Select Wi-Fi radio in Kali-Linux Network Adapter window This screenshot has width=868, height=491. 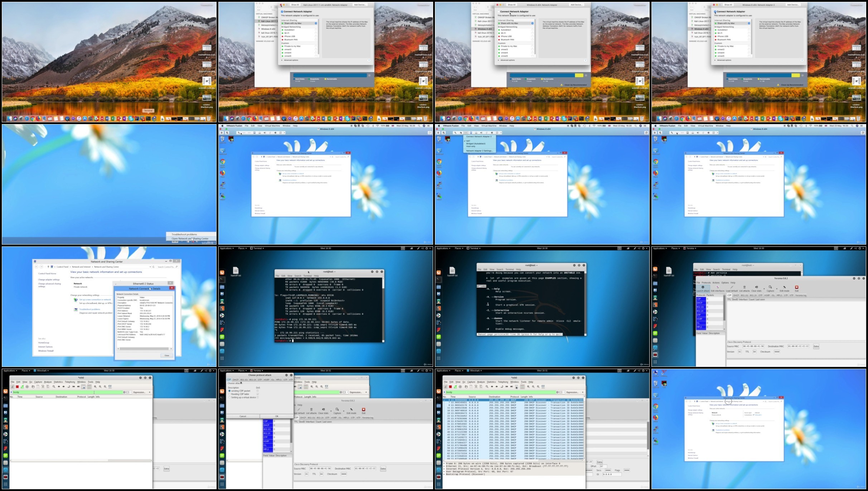[x=316, y=33]
